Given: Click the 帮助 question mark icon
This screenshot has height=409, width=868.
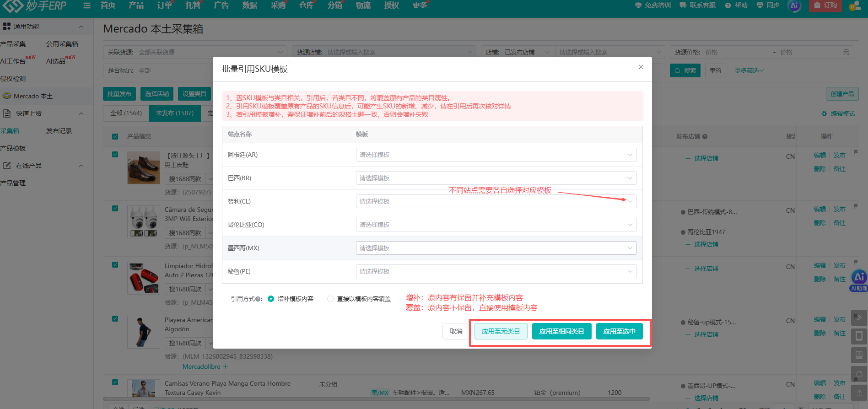Looking at the screenshot, I should 728,5.
